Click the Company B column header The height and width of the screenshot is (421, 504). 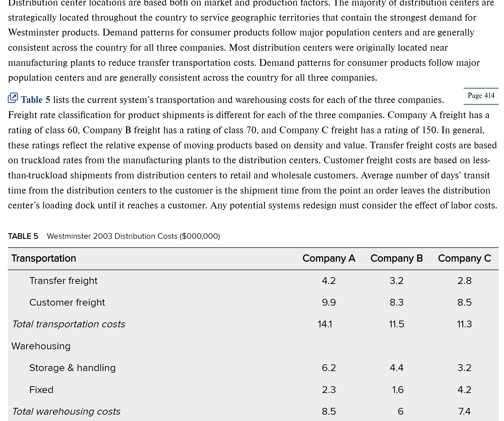coord(397,258)
